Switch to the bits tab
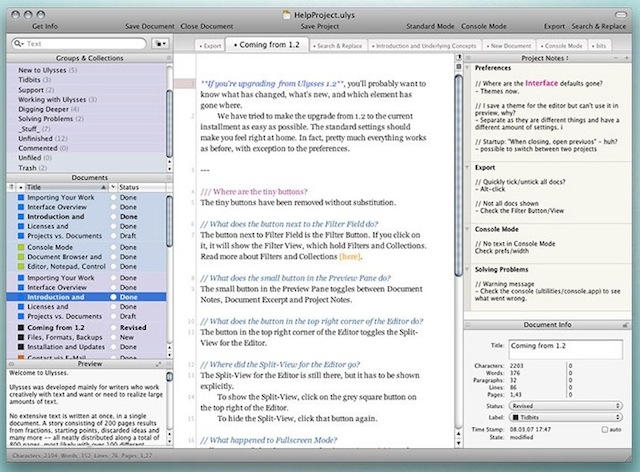 coord(599,46)
